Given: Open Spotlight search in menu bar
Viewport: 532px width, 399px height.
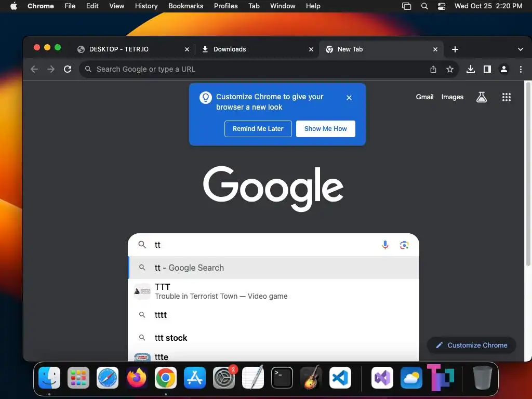Looking at the screenshot, I should (424, 6).
